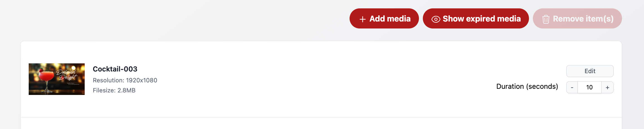Open the Cocktail-003 thumbnail image
Screen dimensions: 644x129
(x=57, y=79)
